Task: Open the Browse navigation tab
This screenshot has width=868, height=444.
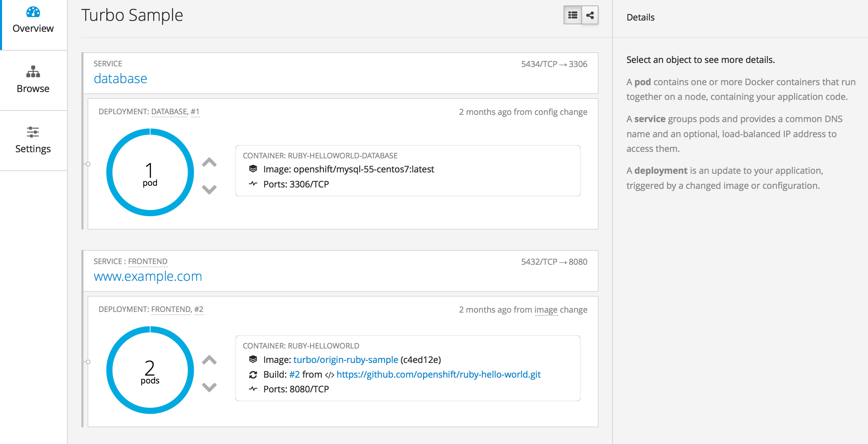Action: click(33, 88)
